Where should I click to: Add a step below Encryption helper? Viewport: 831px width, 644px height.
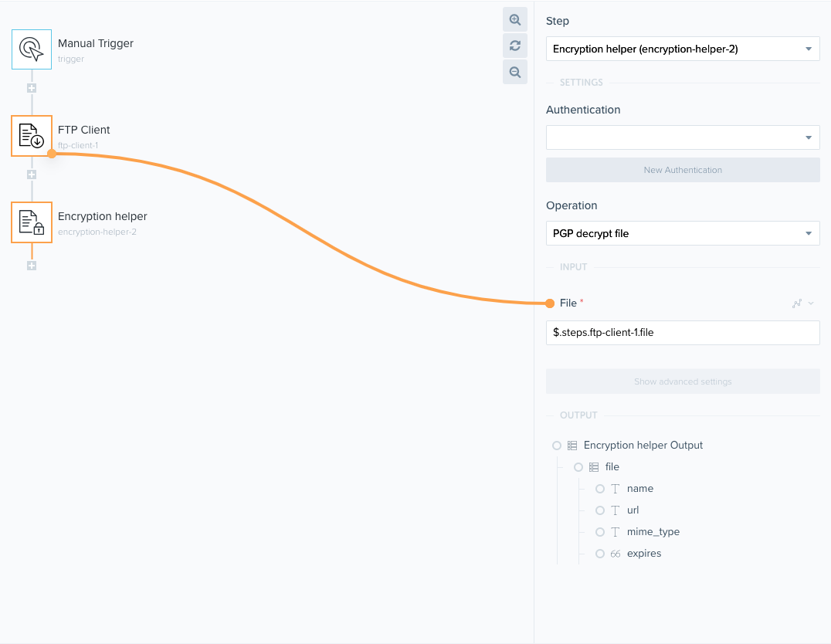(32, 266)
